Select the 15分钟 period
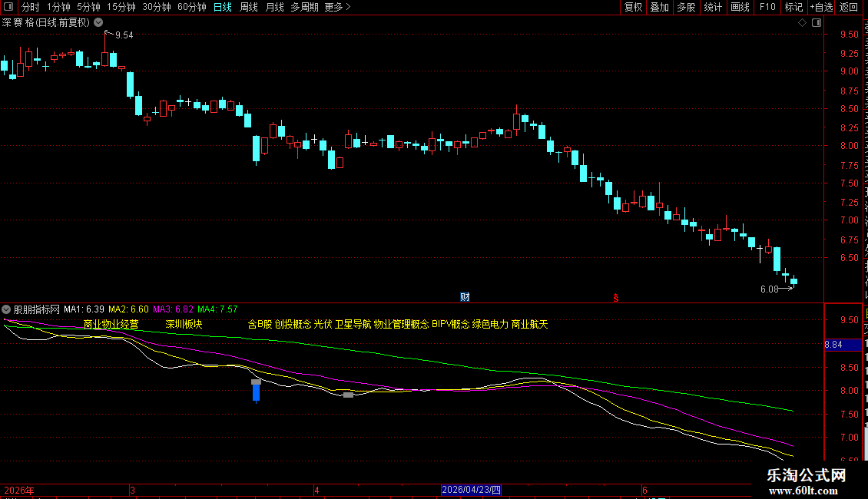Viewport: 868px width, 499px height. pos(121,7)
